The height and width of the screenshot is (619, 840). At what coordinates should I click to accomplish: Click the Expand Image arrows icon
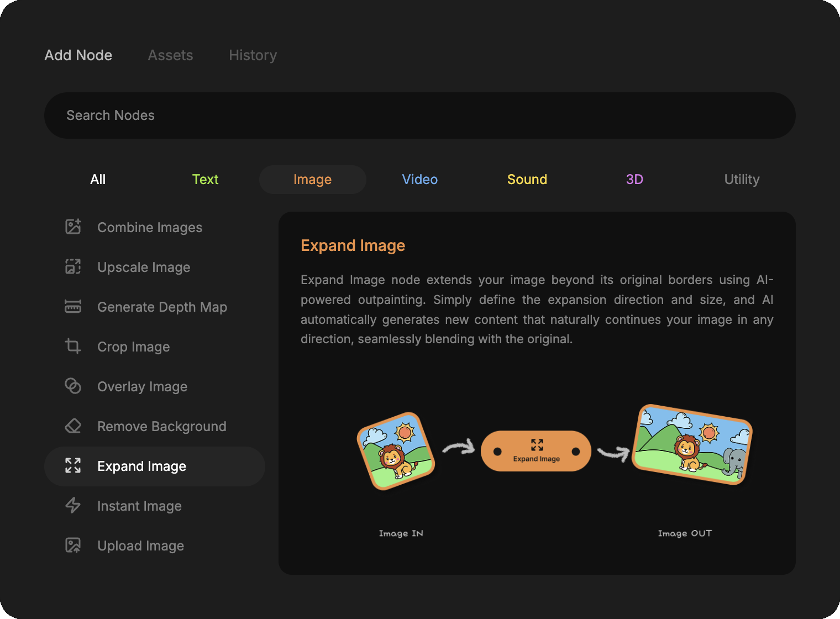click(73, 466)
